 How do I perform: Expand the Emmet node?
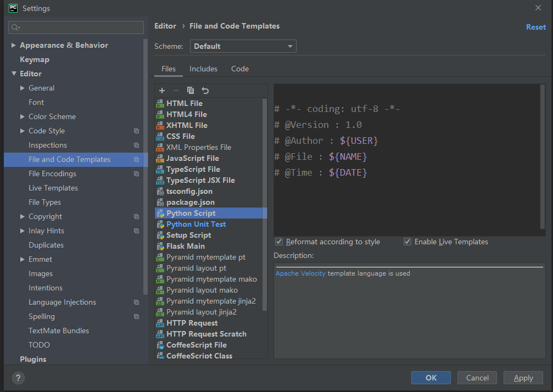click(22, 259)
